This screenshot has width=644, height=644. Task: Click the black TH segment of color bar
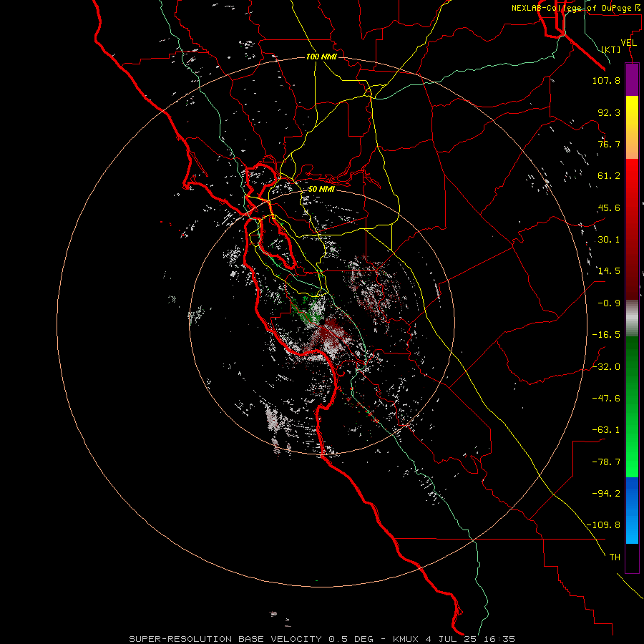point(632,558)
